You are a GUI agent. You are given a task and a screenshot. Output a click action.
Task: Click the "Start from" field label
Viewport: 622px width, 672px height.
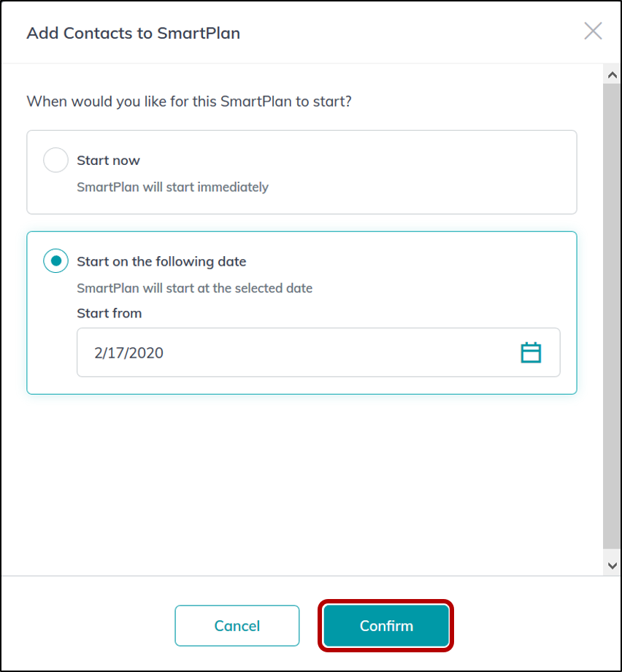(110, 313)
